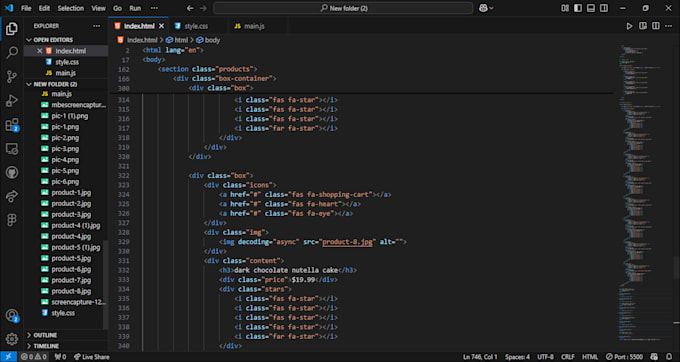
Task: Click the body breadcrumb
Action: pos(208,40)
